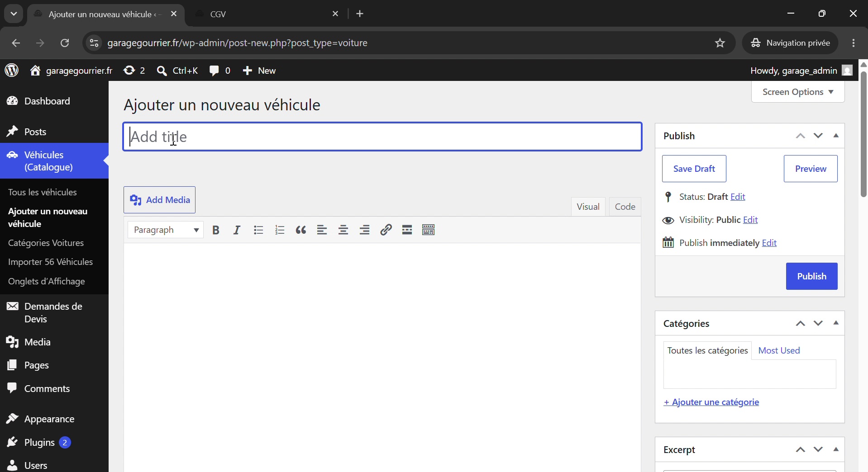
Task: Align text center
Action: pyautogui.click(x=343, y=230)
